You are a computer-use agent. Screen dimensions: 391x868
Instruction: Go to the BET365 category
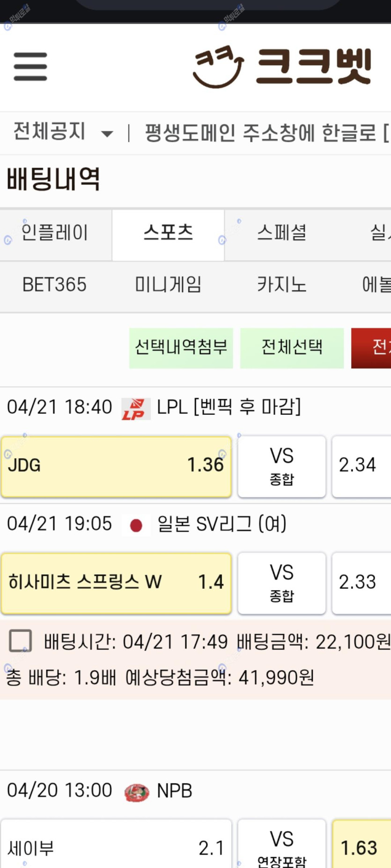(x=55, y=284)
